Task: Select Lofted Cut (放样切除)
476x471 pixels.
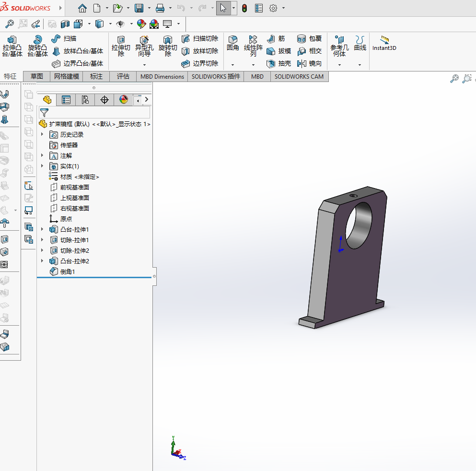Action: tap(200, 51)
